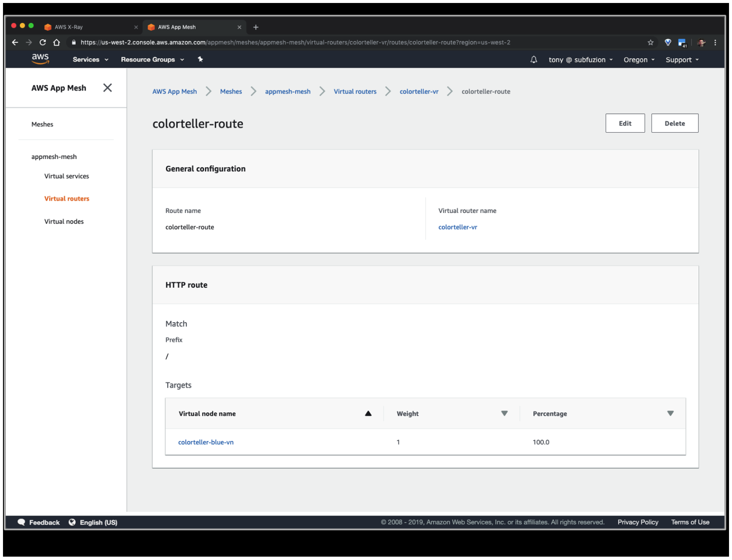
Task: Click the Delete button
Action: [674, 123]
